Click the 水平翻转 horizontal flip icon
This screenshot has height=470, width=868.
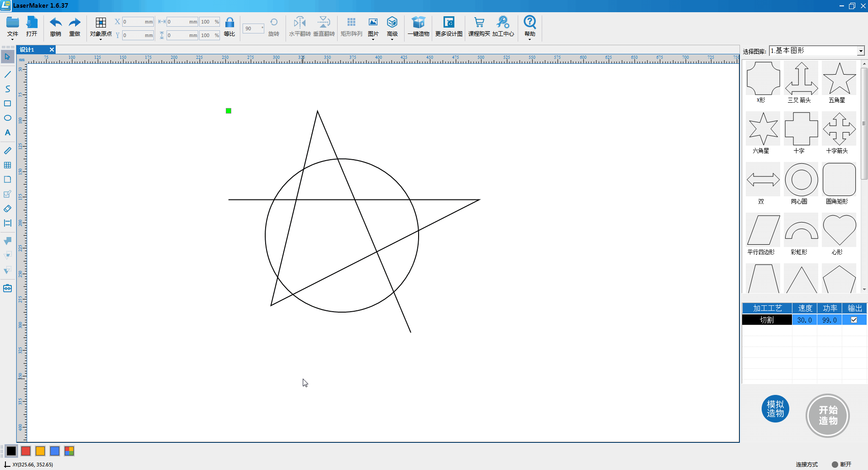pyautogui.click(x=300, y=22)
